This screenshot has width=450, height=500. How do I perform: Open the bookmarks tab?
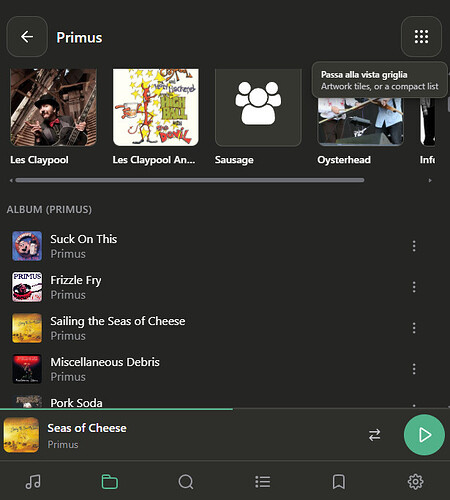[x=339, y=482]
